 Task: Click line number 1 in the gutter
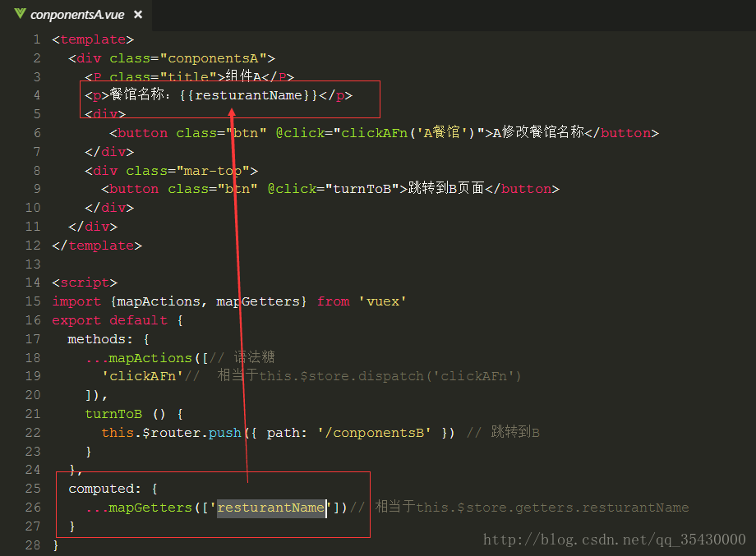coord(37,39)
